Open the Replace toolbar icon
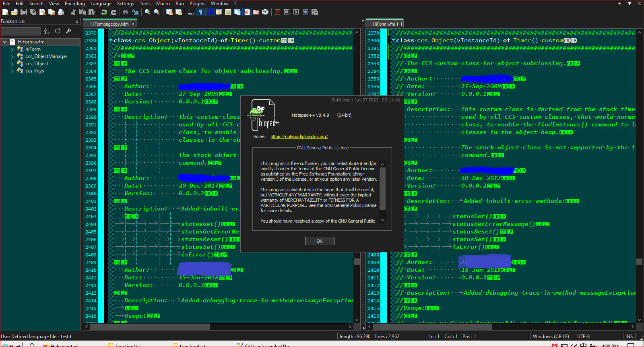The width and height of the screenshot is (644, 347). click(x=135, y=12)
